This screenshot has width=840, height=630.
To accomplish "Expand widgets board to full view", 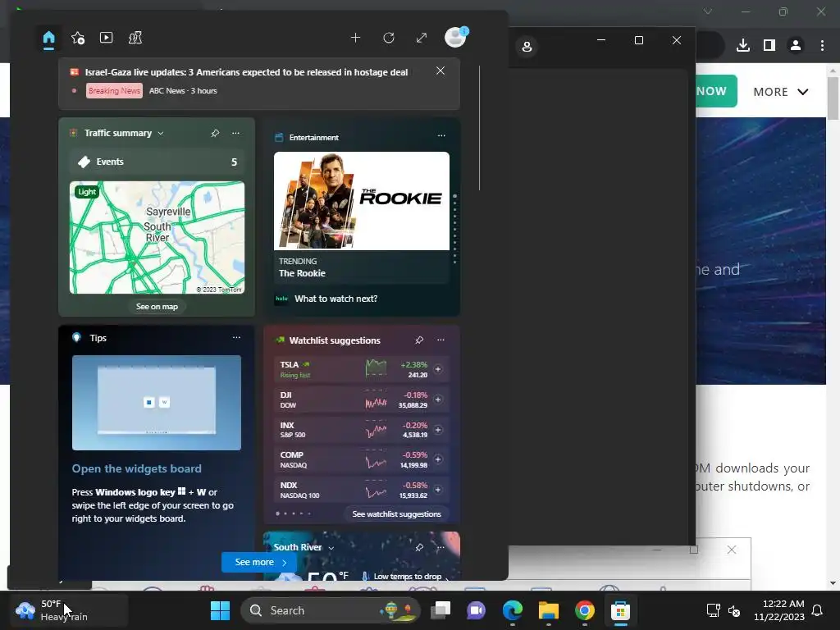I will pos(422,38).
